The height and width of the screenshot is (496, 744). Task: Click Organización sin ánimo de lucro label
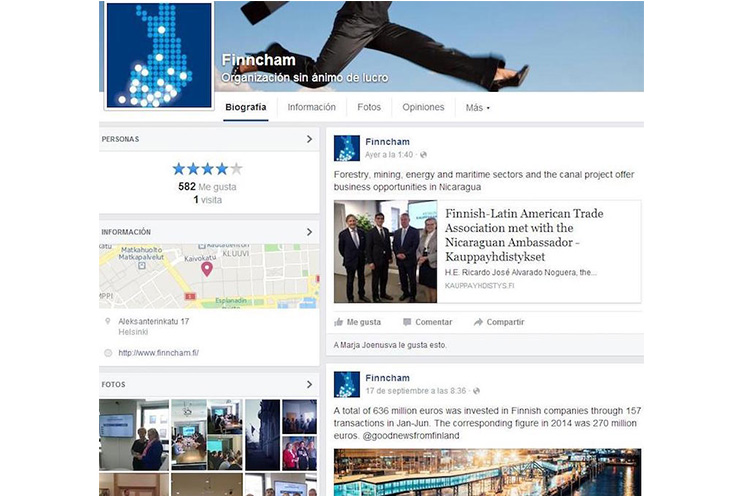(305, 77)
